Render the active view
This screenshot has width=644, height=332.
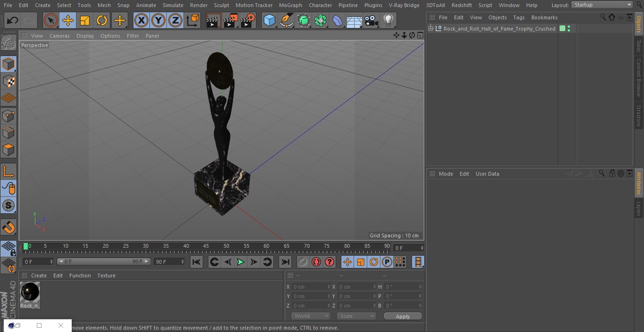214,20
